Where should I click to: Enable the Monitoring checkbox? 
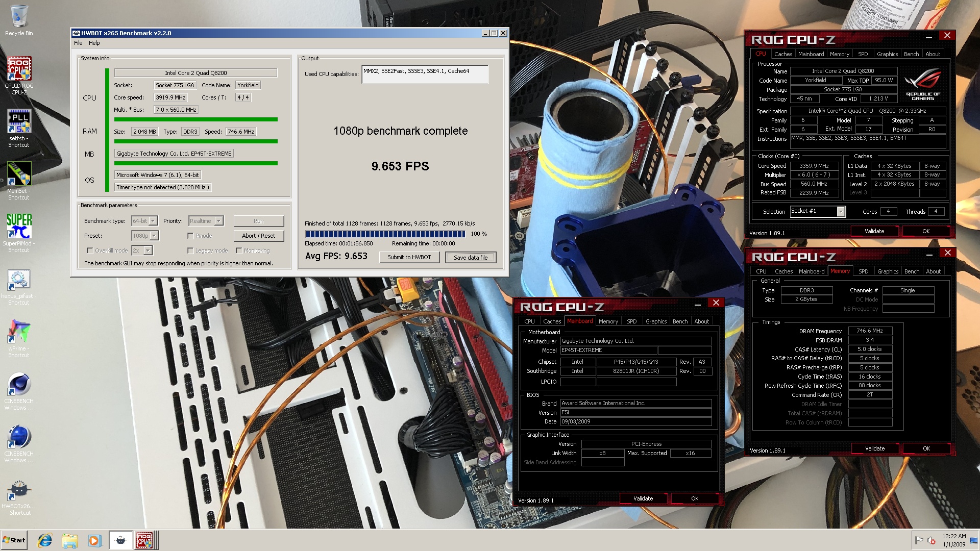[x=239, y=251]
